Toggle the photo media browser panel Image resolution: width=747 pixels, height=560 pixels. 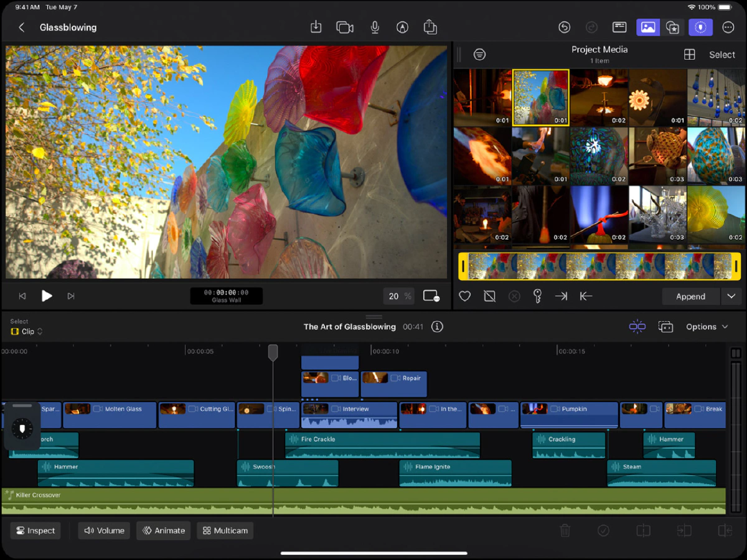(647, 27)
